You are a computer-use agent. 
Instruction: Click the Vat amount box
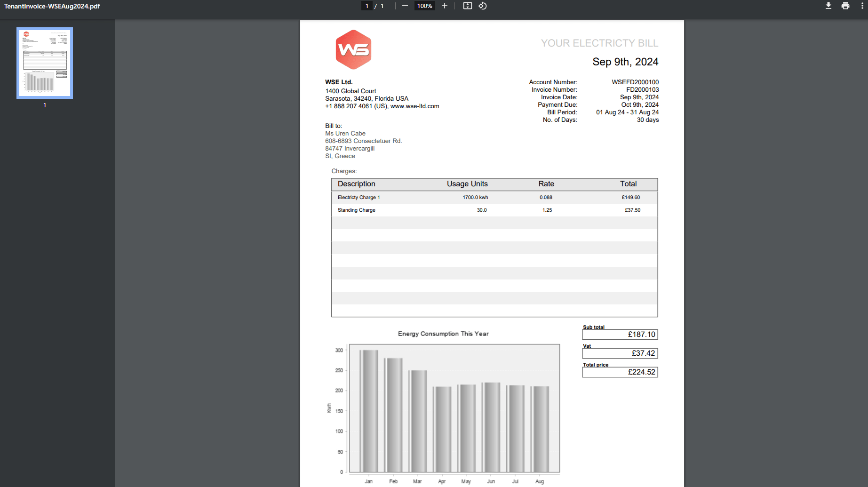(x=620, y=353)
